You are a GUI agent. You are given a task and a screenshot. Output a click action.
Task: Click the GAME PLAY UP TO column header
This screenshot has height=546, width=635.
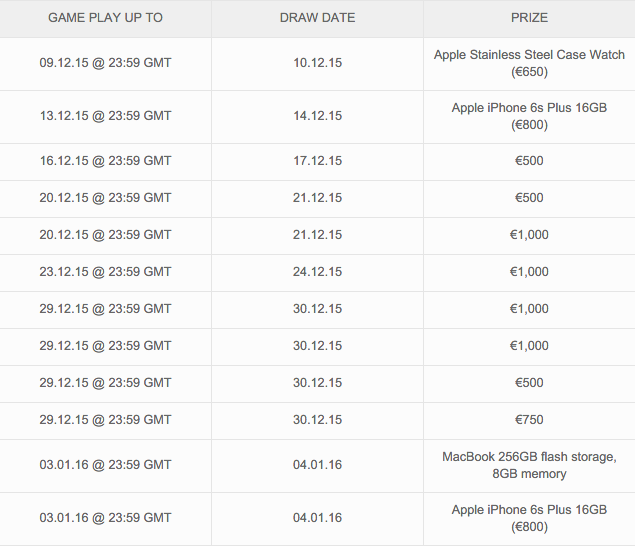pos(105,18)
